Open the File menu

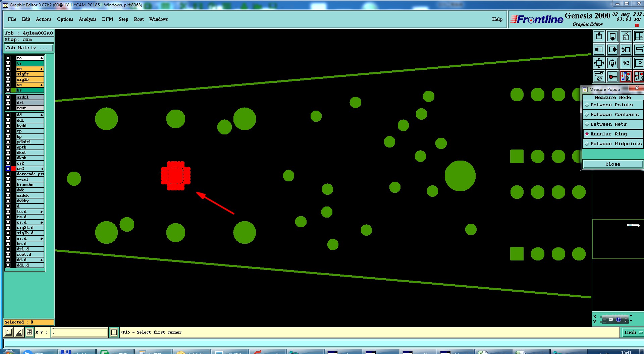(x=12, y=19)
